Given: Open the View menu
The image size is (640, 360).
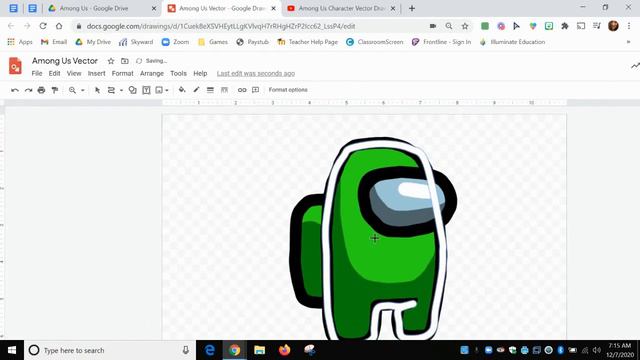Looking at the screenshot, I should pos(74,73).
